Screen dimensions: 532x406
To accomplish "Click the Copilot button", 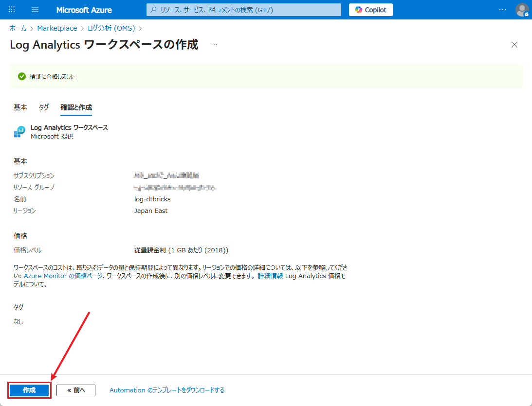I will coord(370,10).
